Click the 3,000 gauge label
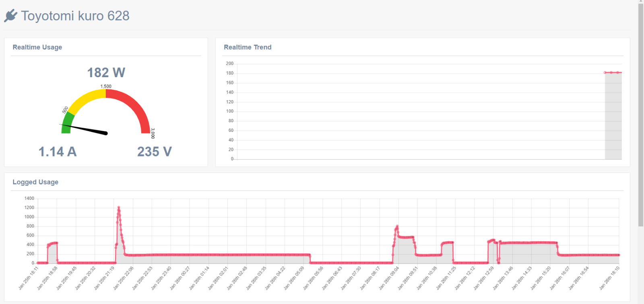Screen dimensions: 644x304 pos(153,134)
